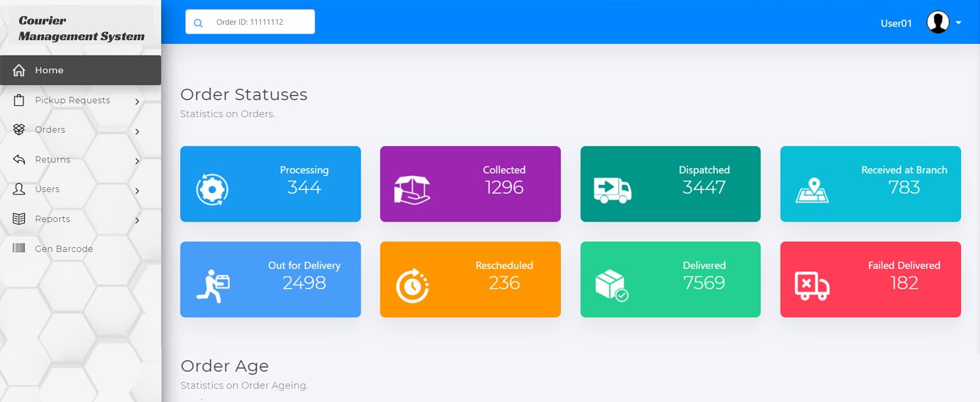The height and width of the screenshot is (402, 980).
Task: Expand the Orders submenu chevron
Action: [137, 132]
